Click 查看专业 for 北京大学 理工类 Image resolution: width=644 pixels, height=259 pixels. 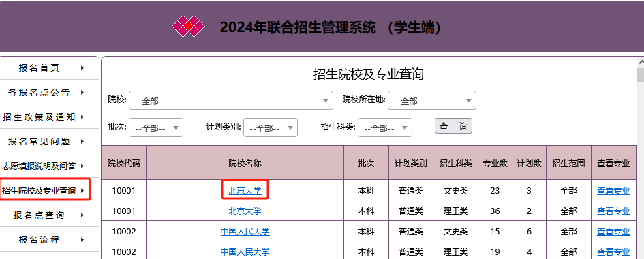point(613,211)
